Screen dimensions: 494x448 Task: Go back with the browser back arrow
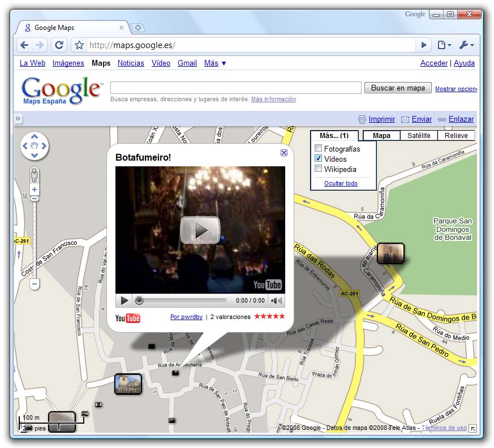point(24,45)
